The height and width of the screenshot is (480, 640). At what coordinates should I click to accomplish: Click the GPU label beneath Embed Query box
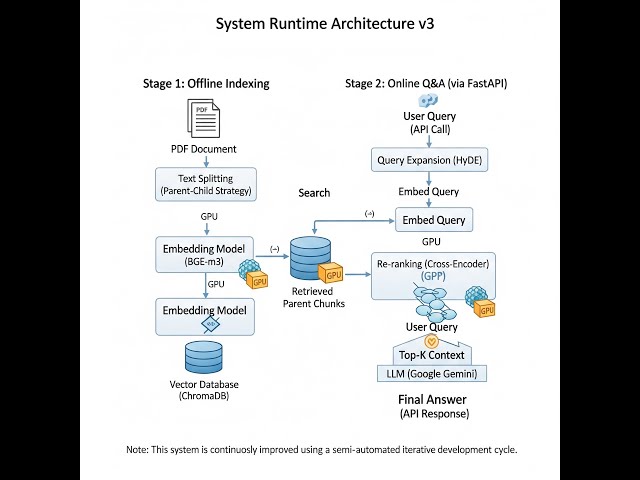tap(431, 242)
